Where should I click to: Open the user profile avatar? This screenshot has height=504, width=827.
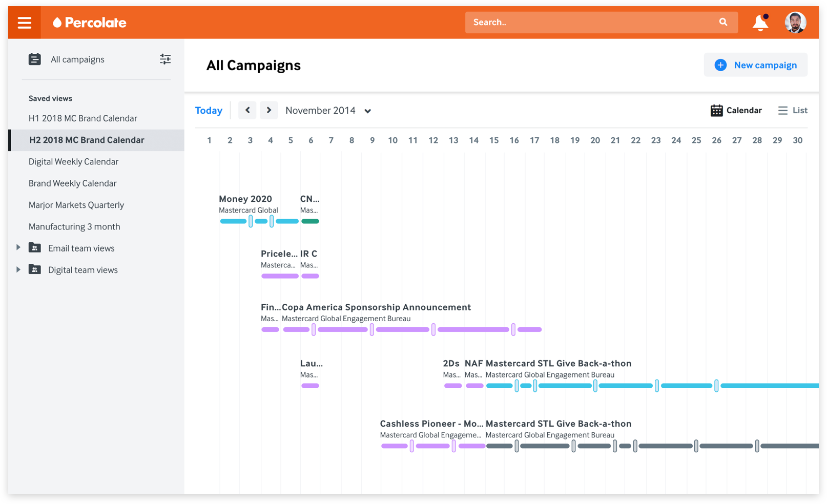[x=795, y=23]
